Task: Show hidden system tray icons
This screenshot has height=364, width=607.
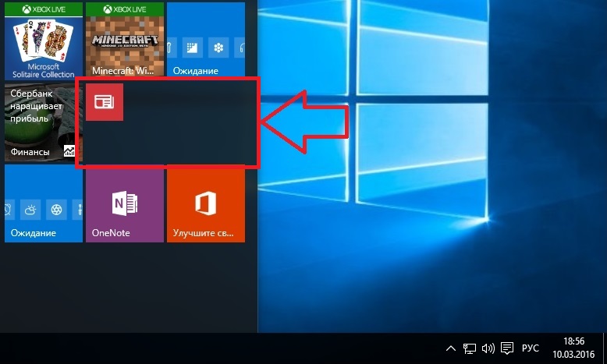Action: pyautogui.click(x=451, y=348)
